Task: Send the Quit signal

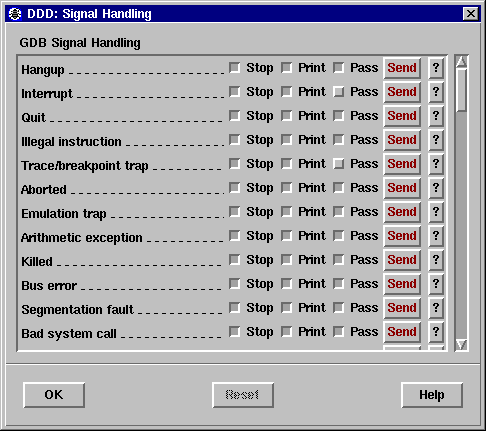Action: coord(402,116)
